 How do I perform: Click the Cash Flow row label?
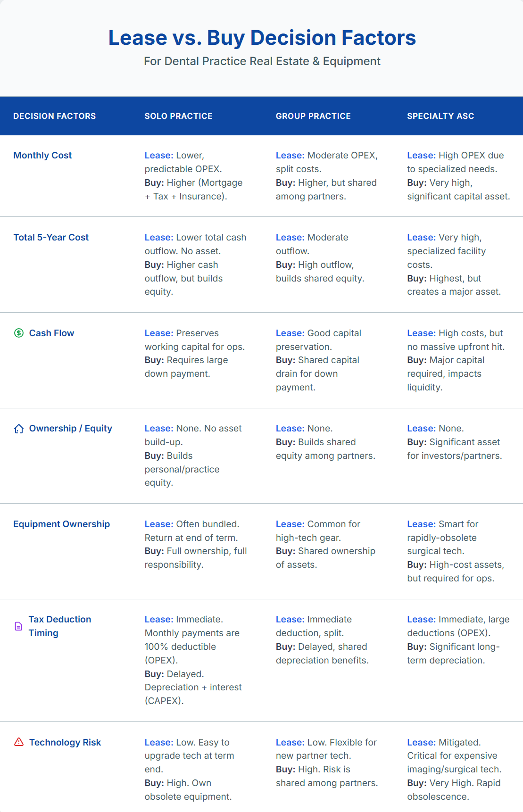point(51,333)
